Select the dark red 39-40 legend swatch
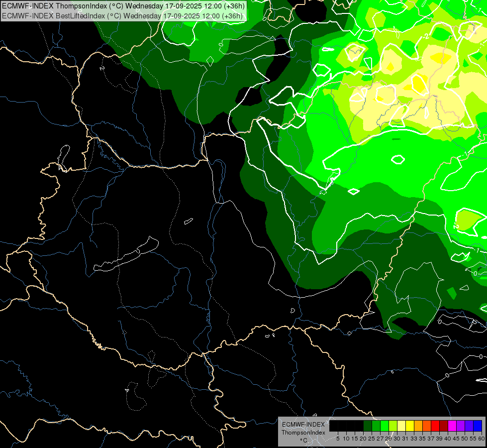Viewport: 487px width, 448px height. pos(444,426)
